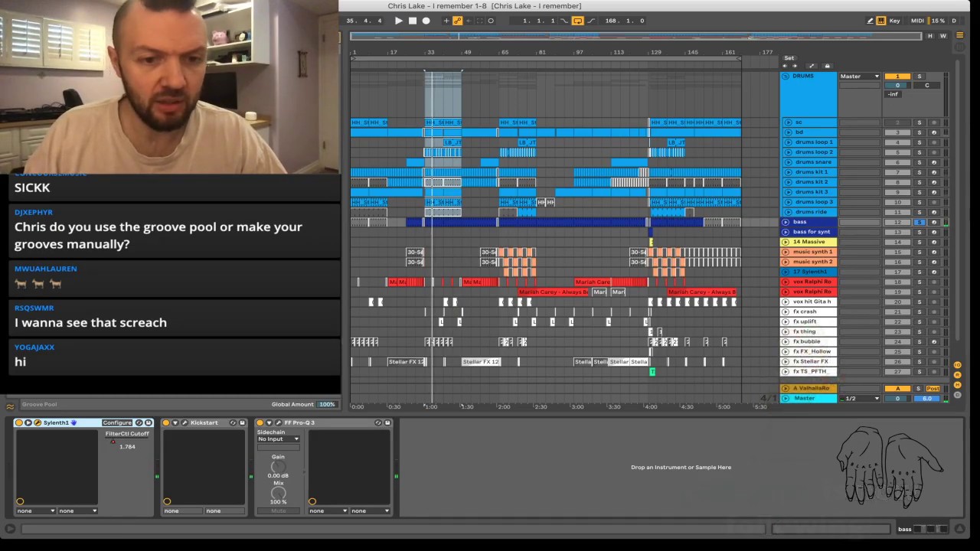Click the Set locator button
The image size is (980, 551).
click(789, 58)
